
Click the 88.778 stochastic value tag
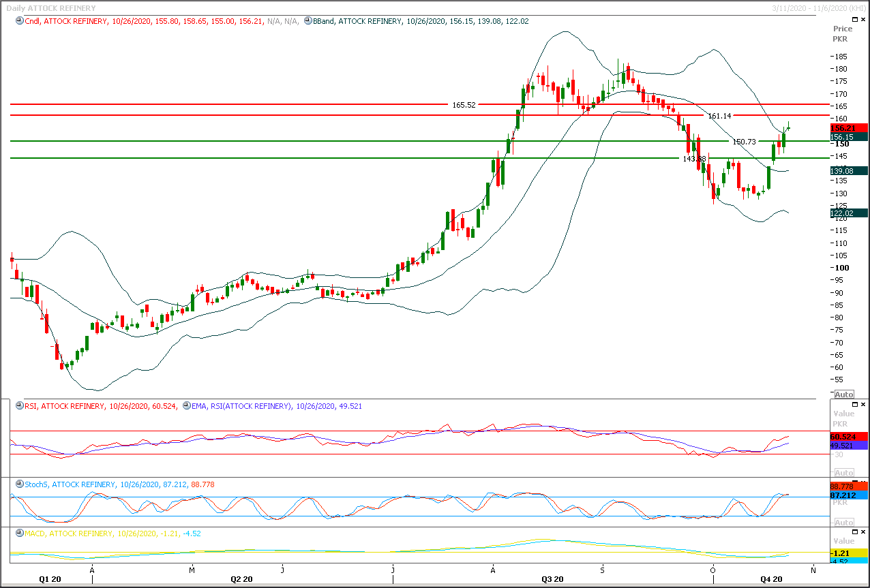(849, 486)
